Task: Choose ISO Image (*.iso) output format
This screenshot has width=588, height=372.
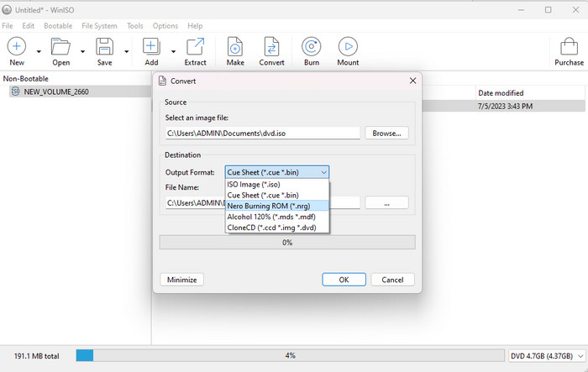Action: pos(277,185)
